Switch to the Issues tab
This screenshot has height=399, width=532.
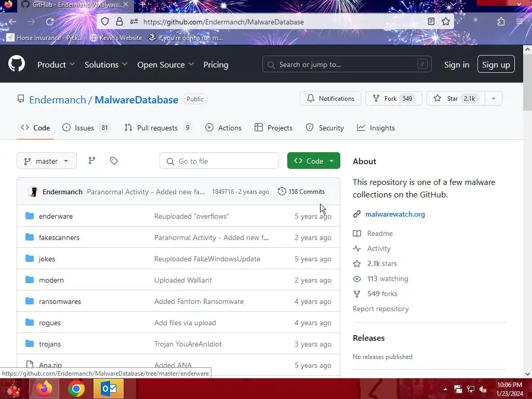pos(86,128)
